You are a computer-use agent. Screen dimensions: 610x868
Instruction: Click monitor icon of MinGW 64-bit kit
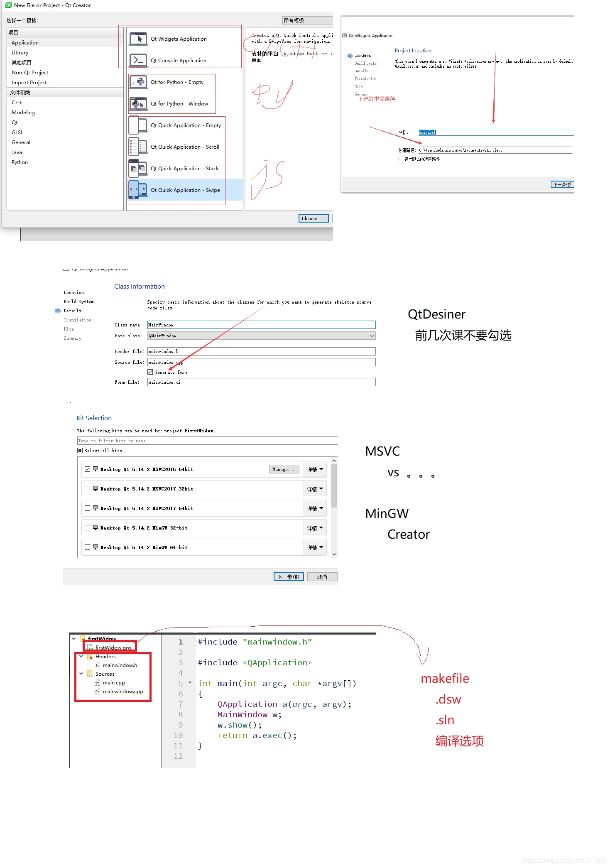click(x=96, y=547)
